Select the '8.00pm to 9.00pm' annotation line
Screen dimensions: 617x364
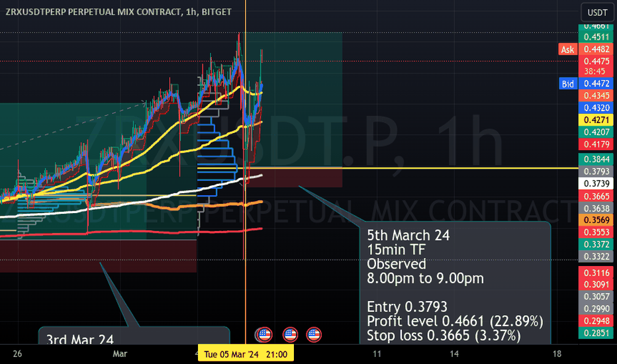pos(426,278)
